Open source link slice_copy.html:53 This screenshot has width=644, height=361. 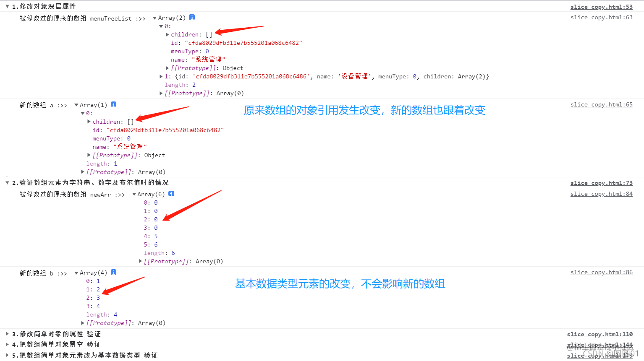click(x=601, y=6)
